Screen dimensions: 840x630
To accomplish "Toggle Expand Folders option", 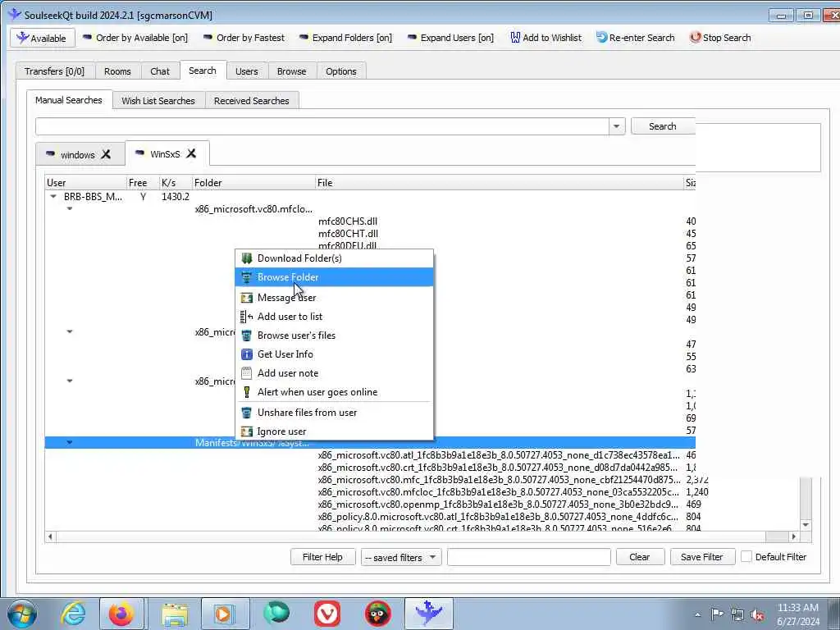I will (x=345, y=38).
